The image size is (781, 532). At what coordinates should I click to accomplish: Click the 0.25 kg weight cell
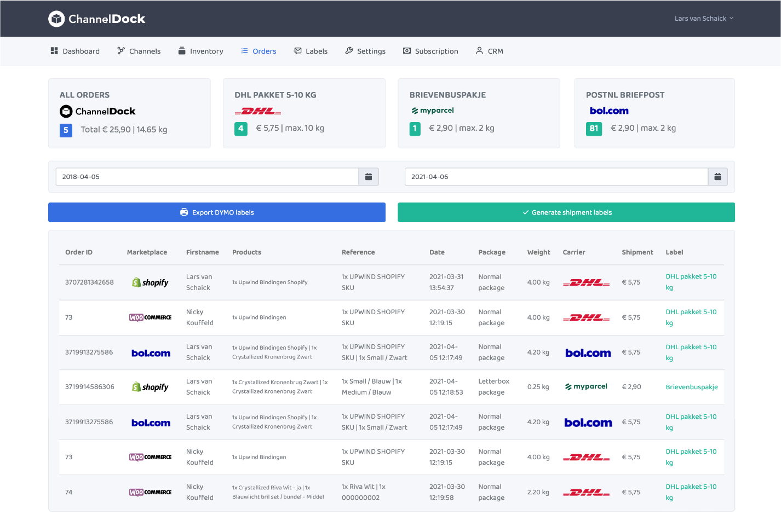click(x=538, y=387)
